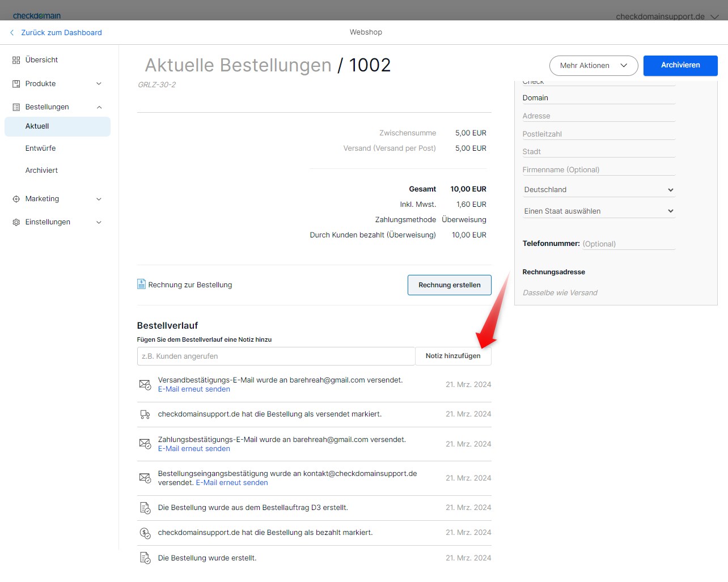The image size is (728, 582).
Task: Click the invoice document icon beside Rechnung zur Bestellung
Action: pos(141,284)
